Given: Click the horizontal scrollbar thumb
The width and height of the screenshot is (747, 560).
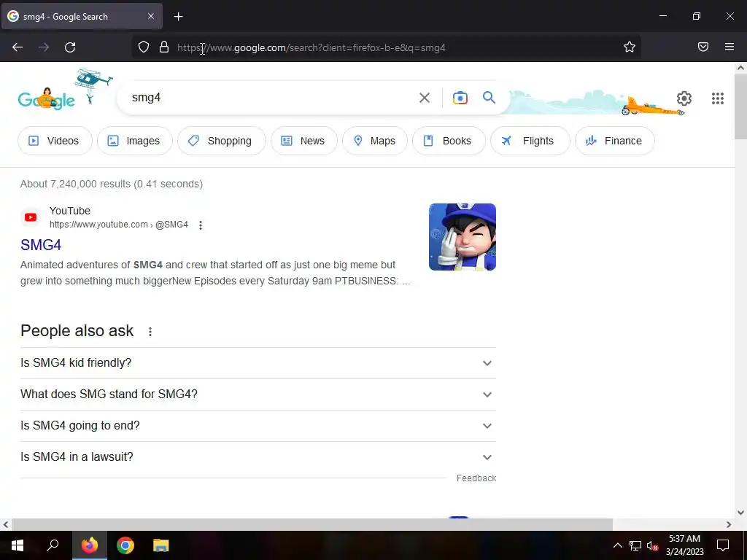Looking at the screenshot, I should [312, 524].
